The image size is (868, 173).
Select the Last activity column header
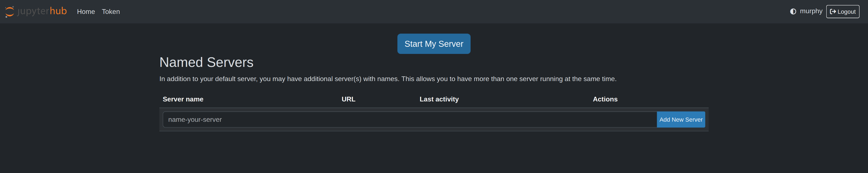(x=439, y=99)
